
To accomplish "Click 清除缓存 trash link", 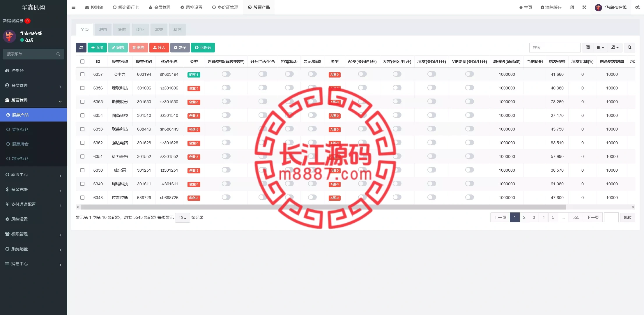I will click(551, 7).
